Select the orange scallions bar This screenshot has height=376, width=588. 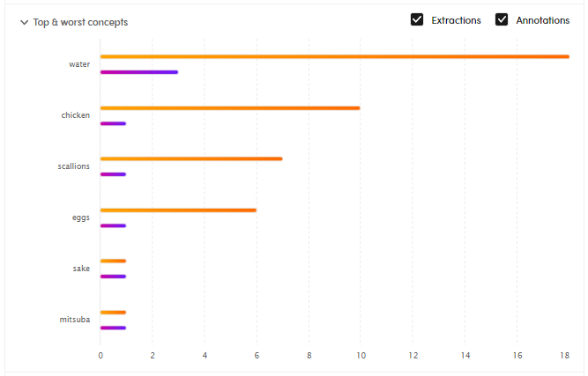[x=190, y=159]
